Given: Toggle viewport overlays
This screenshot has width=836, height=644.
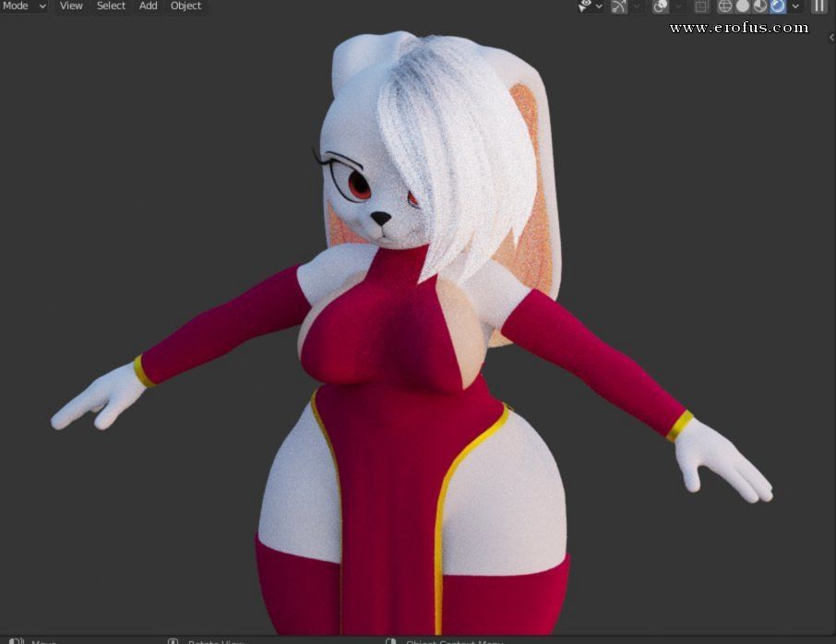Looking at the screenshot, I should pyautogui.click(x=661, y=6).
